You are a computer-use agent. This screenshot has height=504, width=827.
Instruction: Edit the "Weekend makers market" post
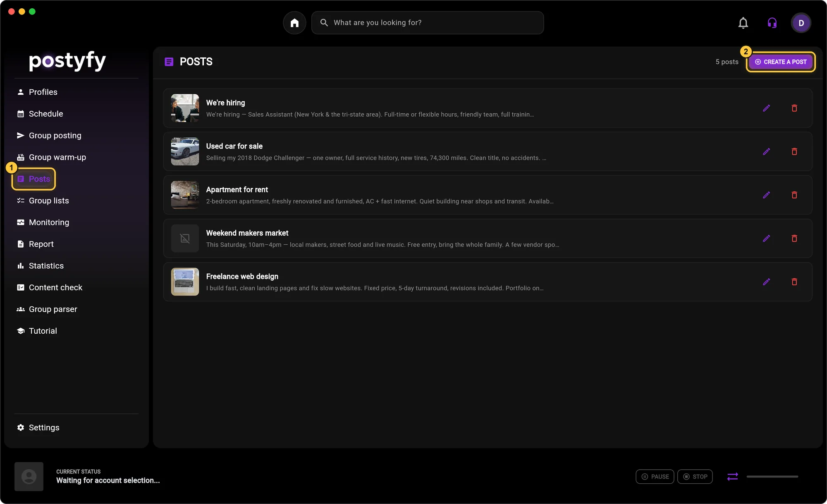pyautogui.click(x=766, y=239)
